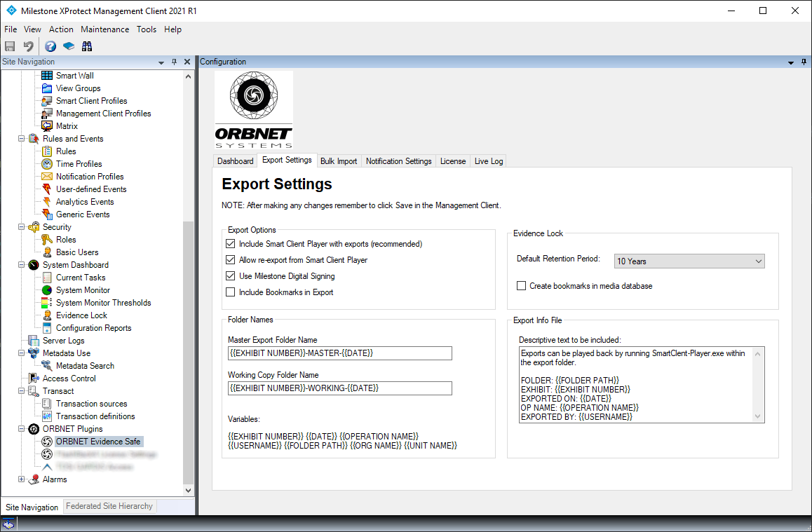Image resolution: width=812 pixels, height=532 pixels.
Task: Click the Transaction sources icon
Action: click(x=47, y=404)
